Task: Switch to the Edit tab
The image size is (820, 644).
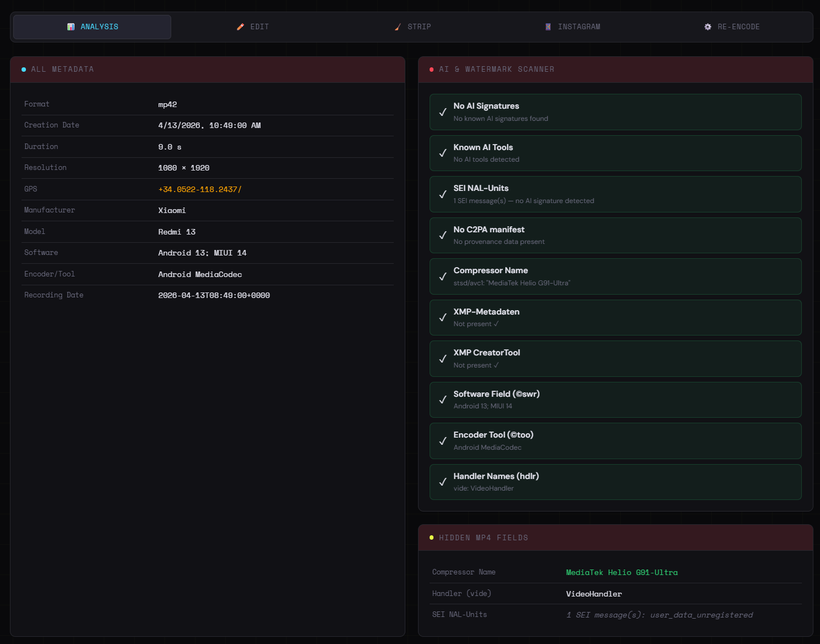Action: [x=252, y=27]
